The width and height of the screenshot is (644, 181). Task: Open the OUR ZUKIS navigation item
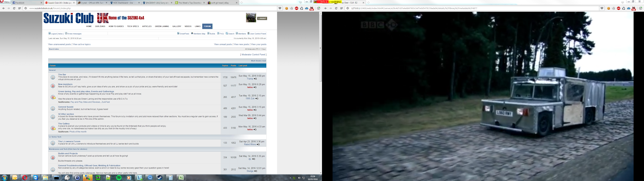pos(100,26)
